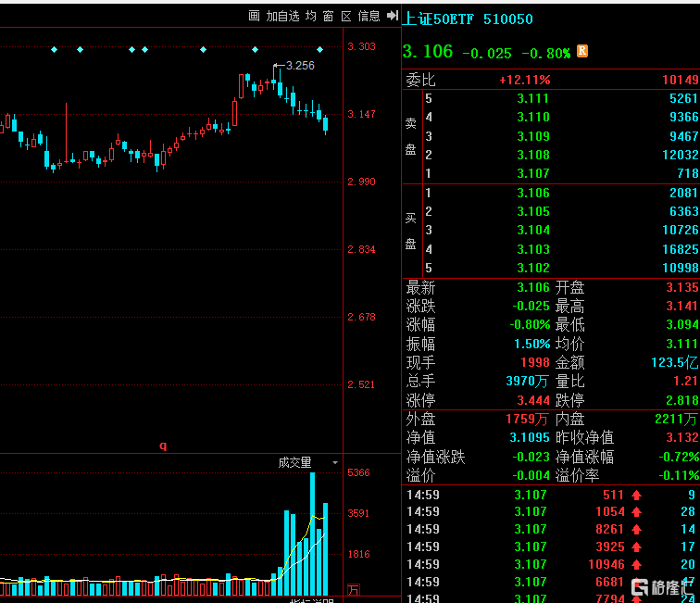The height and width of the screenshot is (603, 700).
Task: Click buy level 1 price 3.106
Action: [533, 194]
